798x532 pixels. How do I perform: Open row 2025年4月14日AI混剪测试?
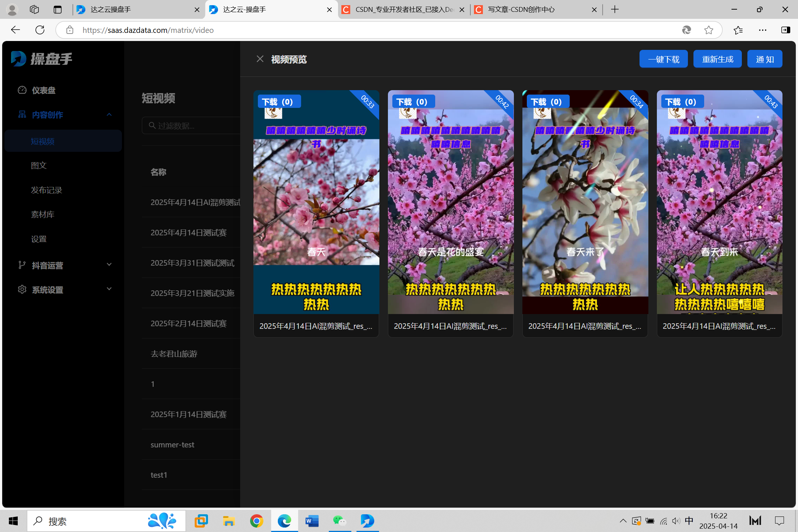(x=195, y=202)
